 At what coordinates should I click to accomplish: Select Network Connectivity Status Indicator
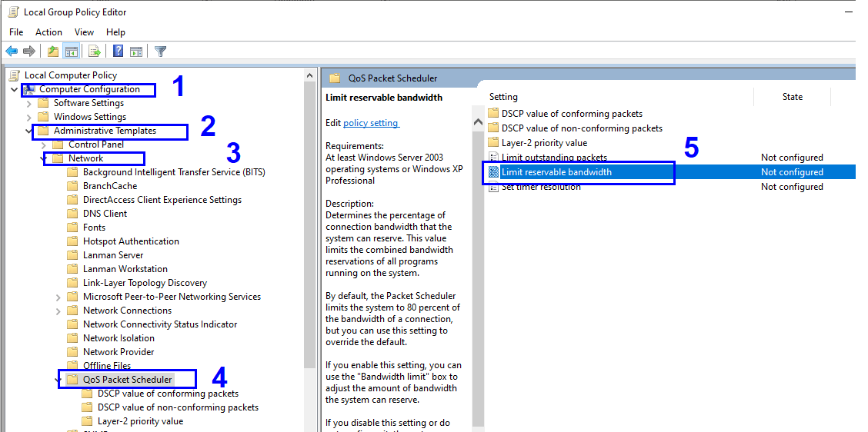pos(160,324)
